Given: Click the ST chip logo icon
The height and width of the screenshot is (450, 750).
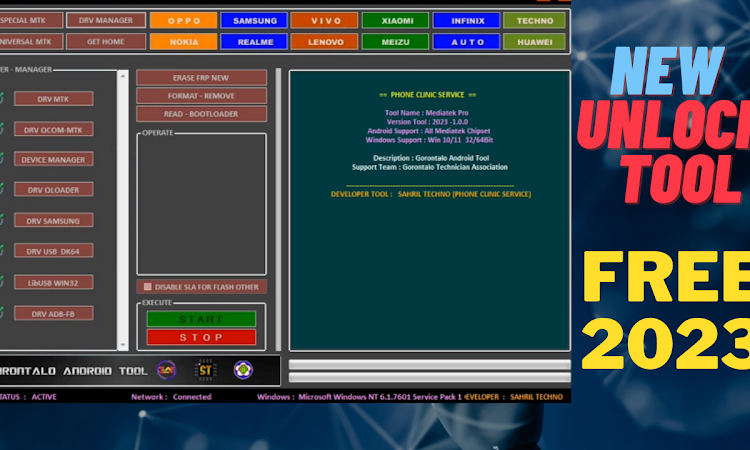Looking at the screenshot, I should point(205,370).
